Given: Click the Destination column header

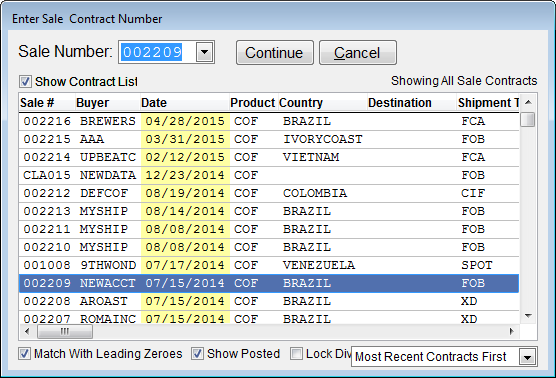Looking at the screenshot, I should point(411,103).
